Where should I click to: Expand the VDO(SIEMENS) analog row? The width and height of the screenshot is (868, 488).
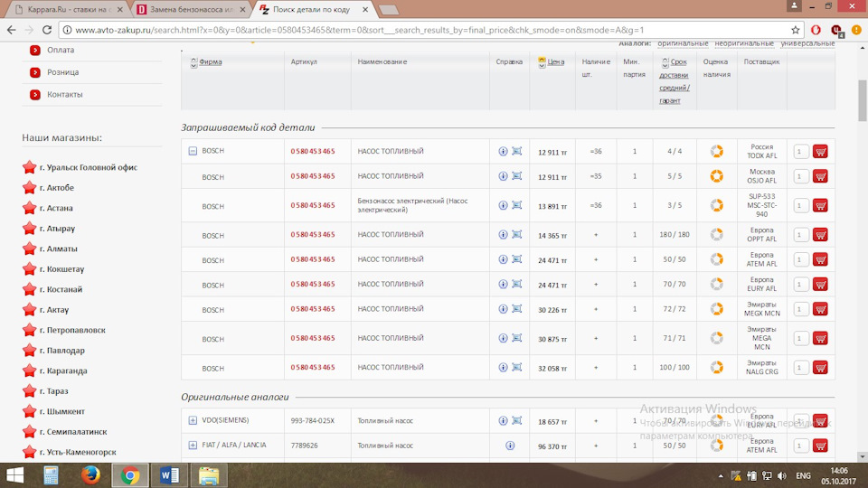(x=193, y=420)
